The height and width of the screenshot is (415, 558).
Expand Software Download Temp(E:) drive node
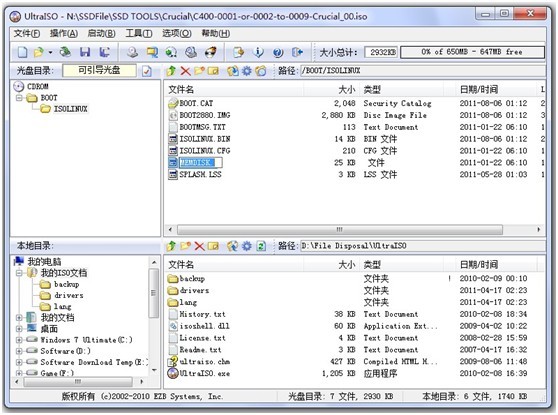19,362
